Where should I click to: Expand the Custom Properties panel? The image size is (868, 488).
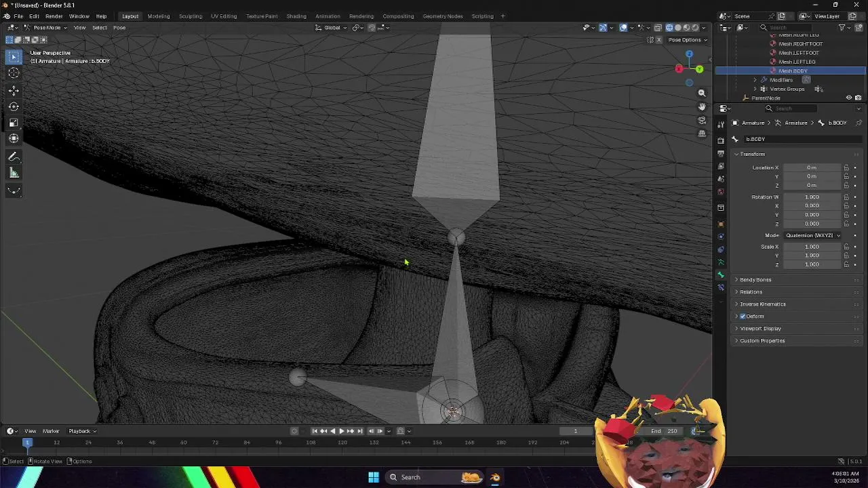tap(762, 341)
